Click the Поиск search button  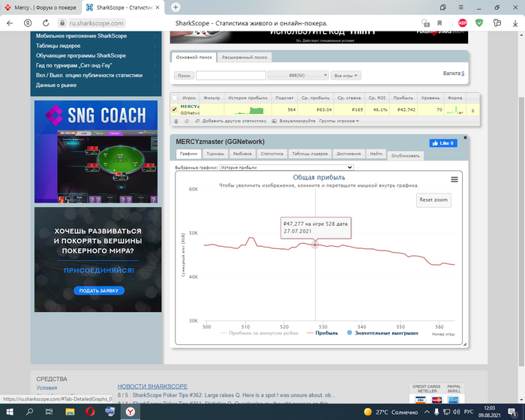[x=184, y=76]
